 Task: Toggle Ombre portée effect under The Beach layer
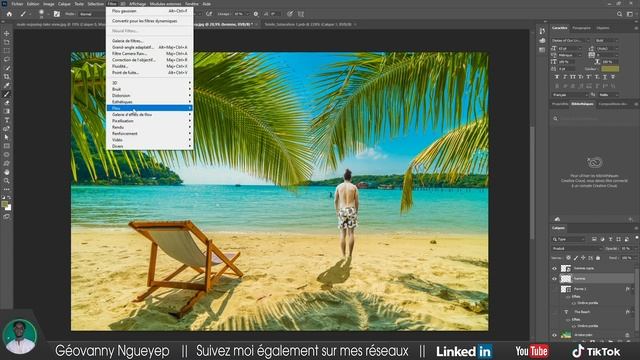tap(573, 326)
